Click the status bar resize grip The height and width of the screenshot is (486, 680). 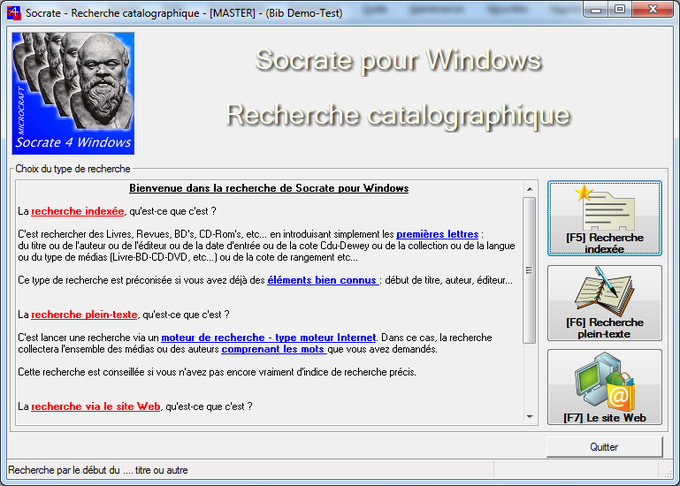pos(666,472)
